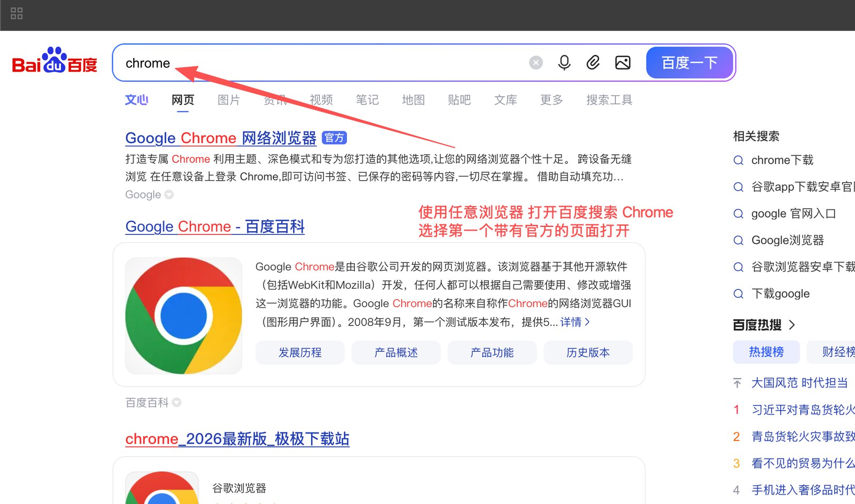Click the 产品概述 button
855x504 pixels.
[396, 352]
